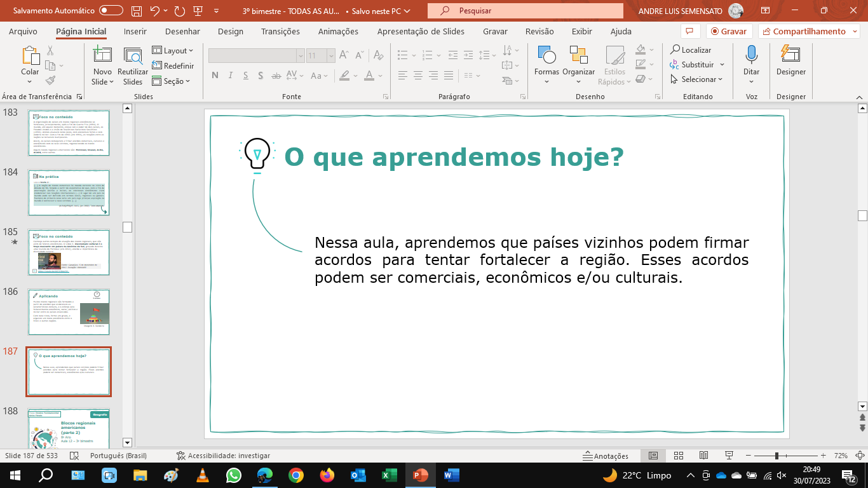Toggle Italic formatting button
The image size is (868, 488).
point(230,76)
